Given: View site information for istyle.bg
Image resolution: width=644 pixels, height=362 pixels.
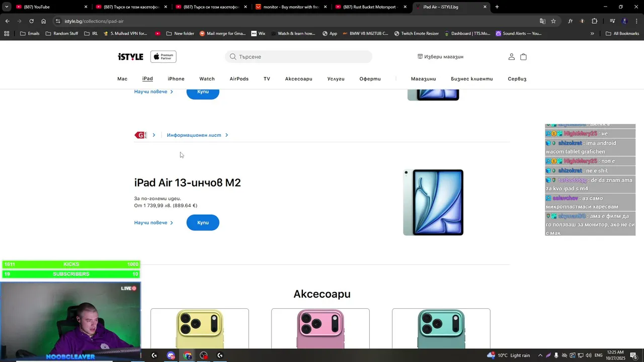Looking at the screenshot, I should [58, 21].
